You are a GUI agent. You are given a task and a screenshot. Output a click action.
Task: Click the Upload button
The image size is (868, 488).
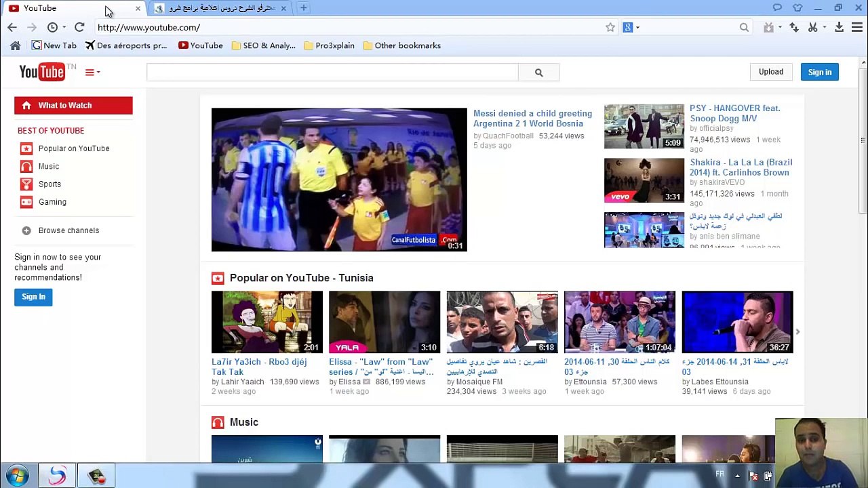coord(771,72)
